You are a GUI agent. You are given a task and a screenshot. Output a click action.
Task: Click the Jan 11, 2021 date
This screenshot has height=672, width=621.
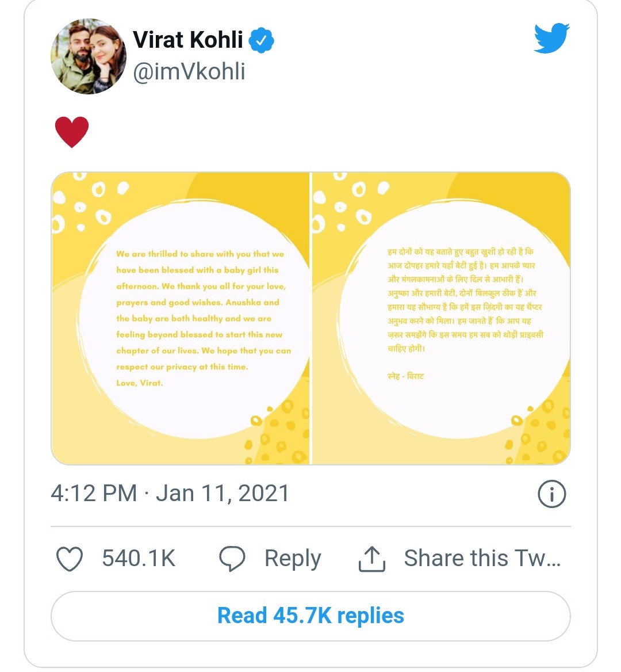point(223,494)
